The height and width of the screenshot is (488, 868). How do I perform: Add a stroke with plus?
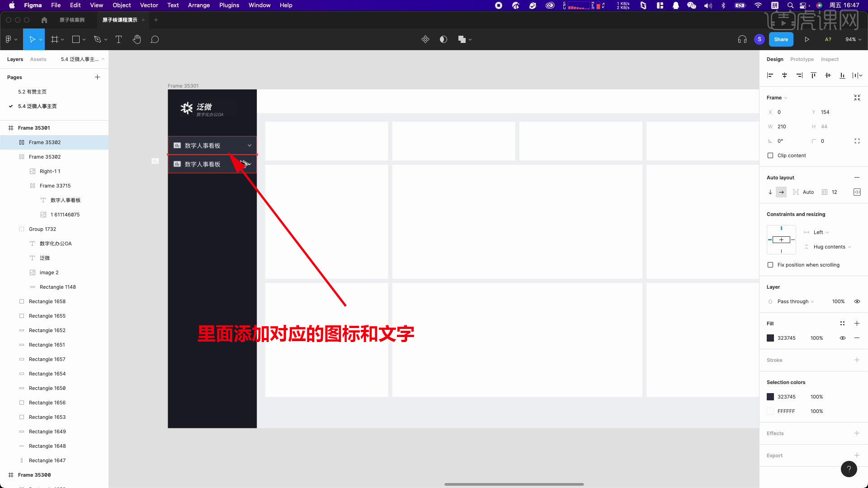point(857,360)
